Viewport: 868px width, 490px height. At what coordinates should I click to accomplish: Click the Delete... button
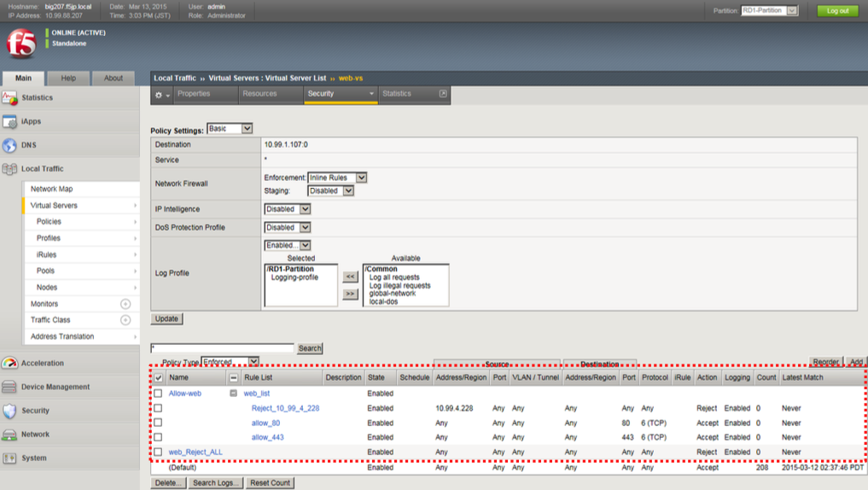(168, 483)
